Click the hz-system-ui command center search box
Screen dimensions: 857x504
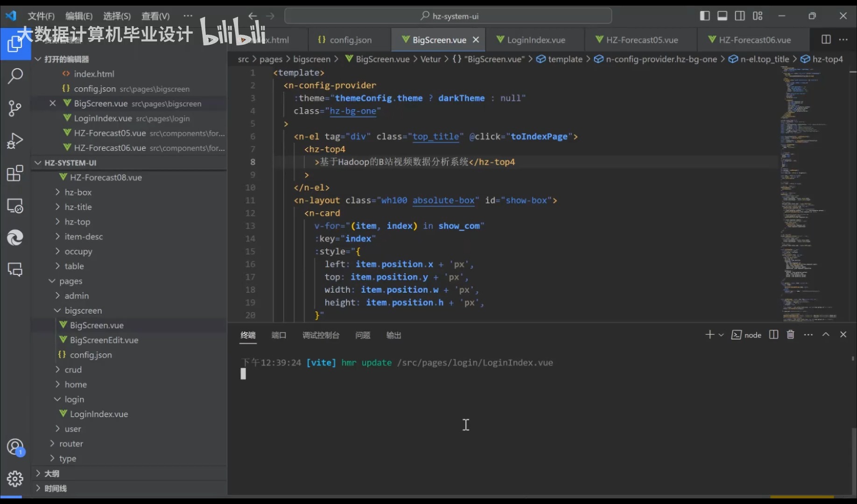448,16
